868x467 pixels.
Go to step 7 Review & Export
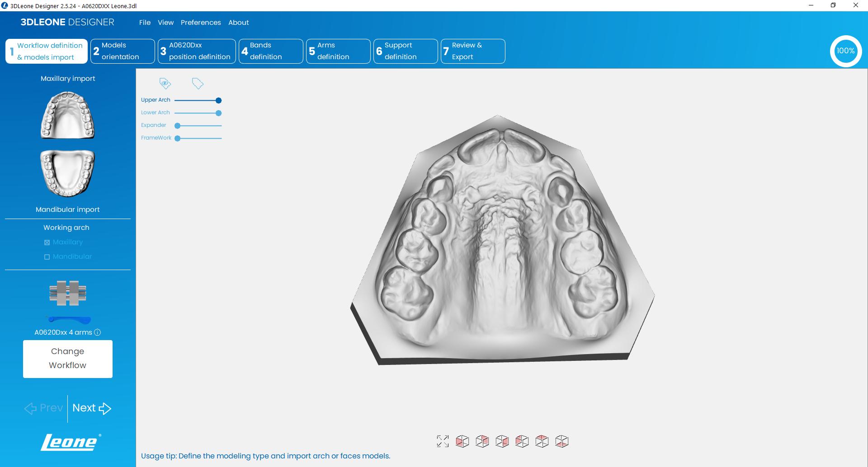pos(473,51)
